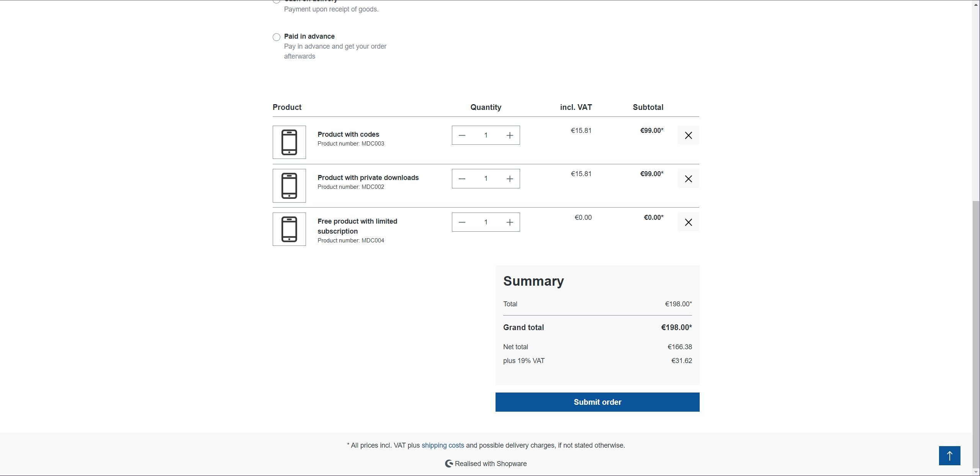Click the quantity field for Product with codes
The width and height of the screenshot is (980, 476).
tap(486, 135)
